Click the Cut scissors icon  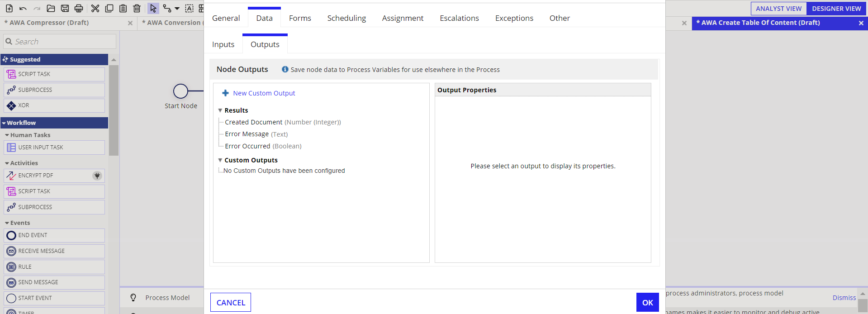point(95,8)
